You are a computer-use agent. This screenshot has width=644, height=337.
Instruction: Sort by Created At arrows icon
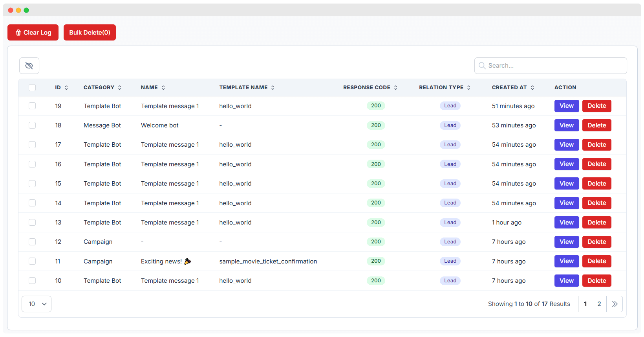(532, 88)
